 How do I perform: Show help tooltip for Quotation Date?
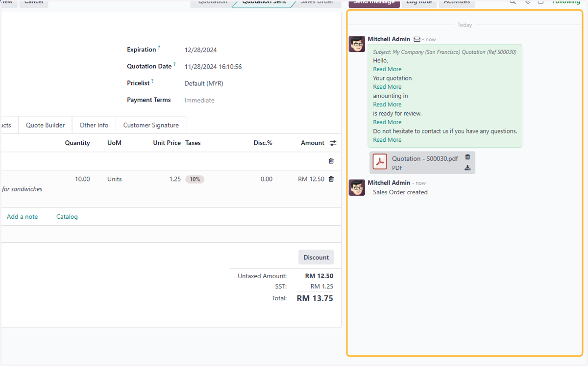point(174,65)
